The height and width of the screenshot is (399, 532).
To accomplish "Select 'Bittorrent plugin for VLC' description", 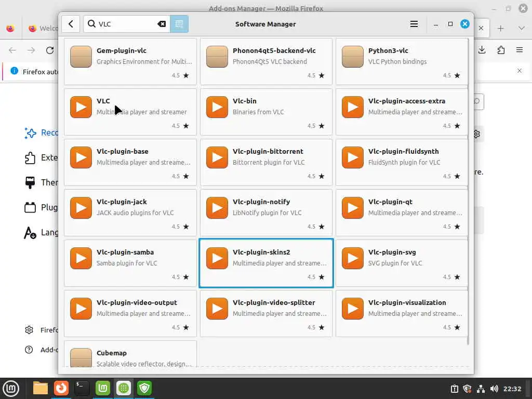I will [x=269, y=162].
